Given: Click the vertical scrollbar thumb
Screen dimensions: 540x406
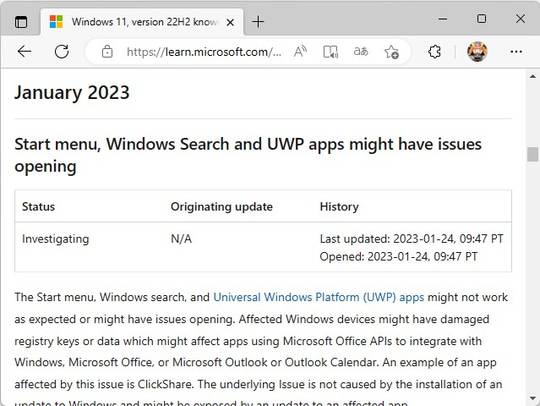Looking at the screenshot, I should [532, 154].
